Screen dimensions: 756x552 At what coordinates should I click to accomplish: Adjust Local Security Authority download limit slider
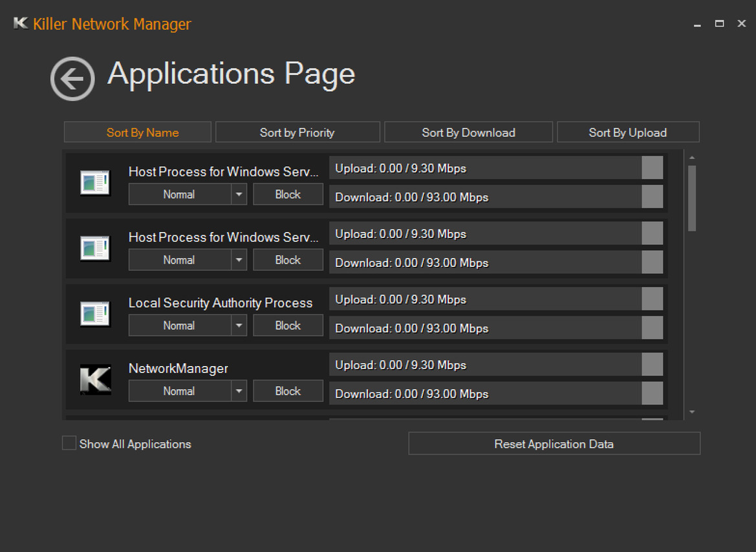pyautogui.click(x=653, y=328)
